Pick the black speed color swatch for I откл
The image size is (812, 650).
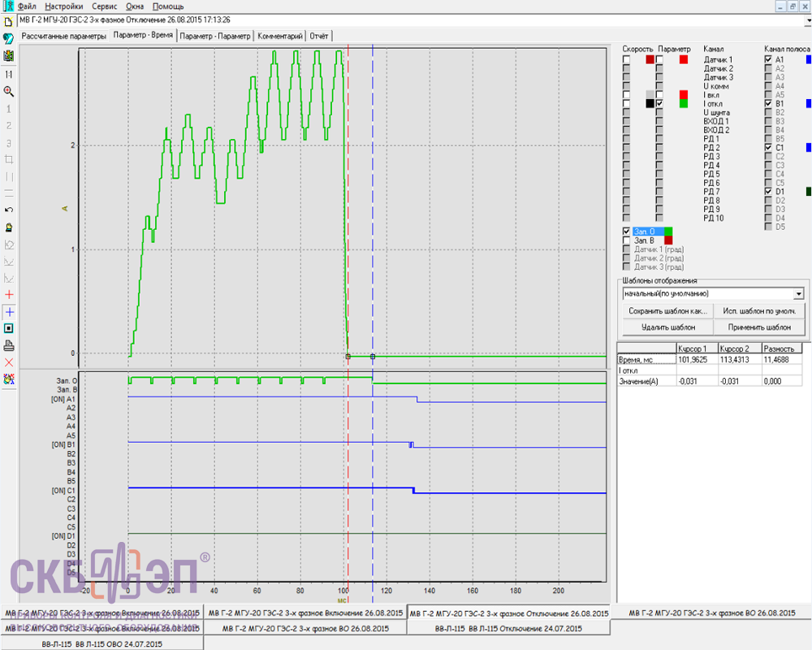(650, 104)
